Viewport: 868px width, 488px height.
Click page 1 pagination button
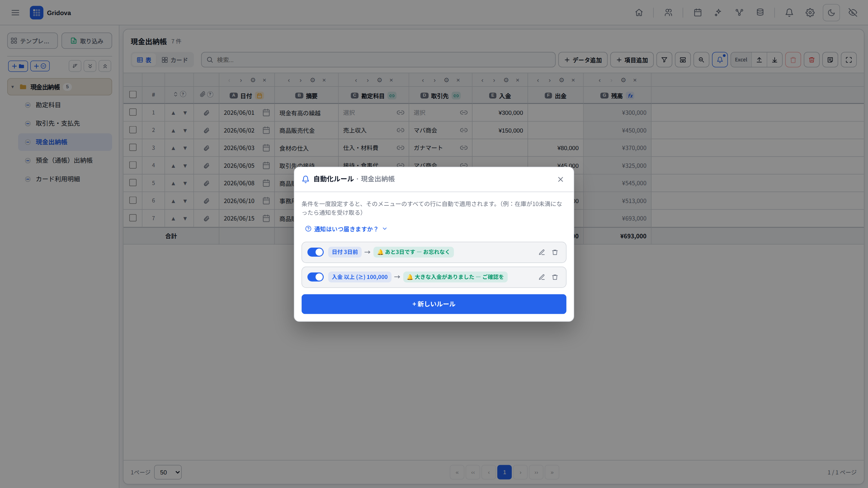pyautogui.click(x=505, y=472)
